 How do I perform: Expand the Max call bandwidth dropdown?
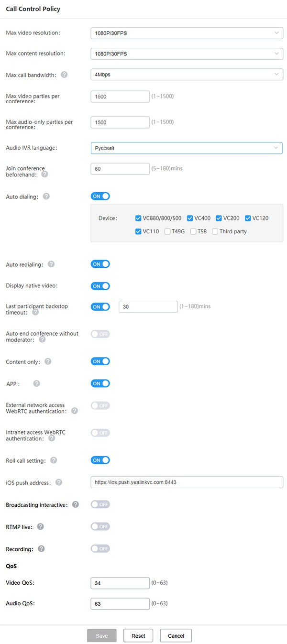tap(187, 75)
